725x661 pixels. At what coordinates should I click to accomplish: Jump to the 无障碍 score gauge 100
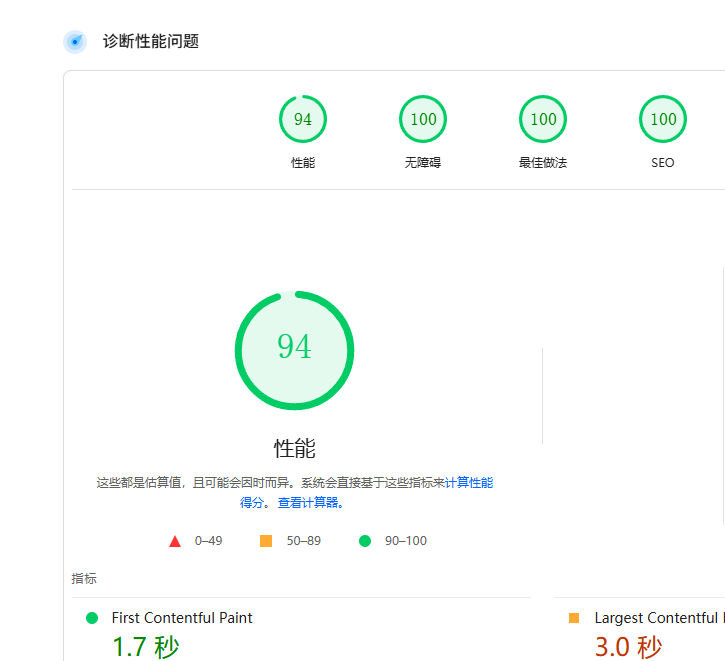coord(423,119)
